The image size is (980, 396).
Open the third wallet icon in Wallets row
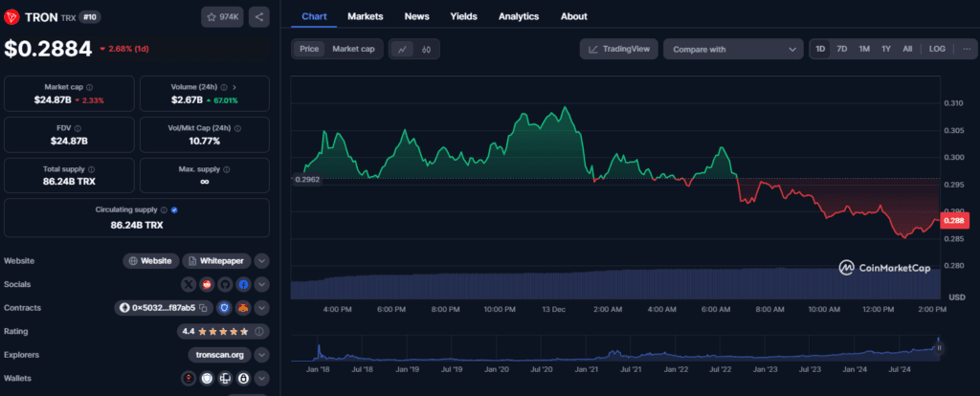226,379
